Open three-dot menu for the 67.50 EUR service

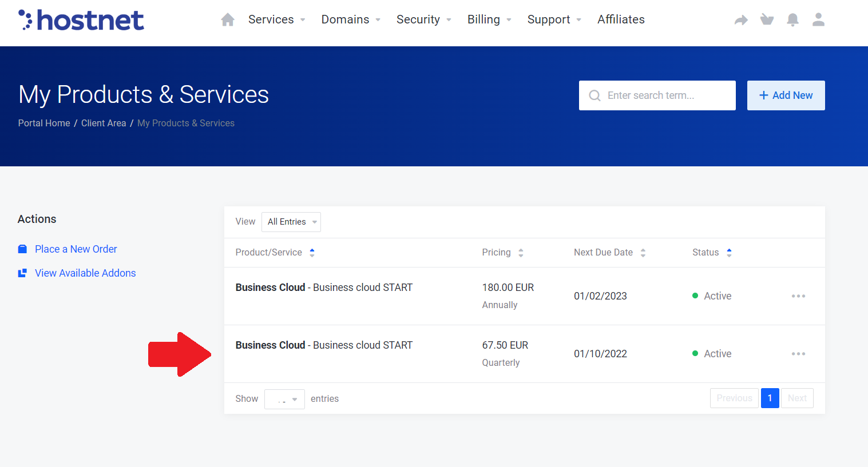pyautogui.click(x=798, y=354)
